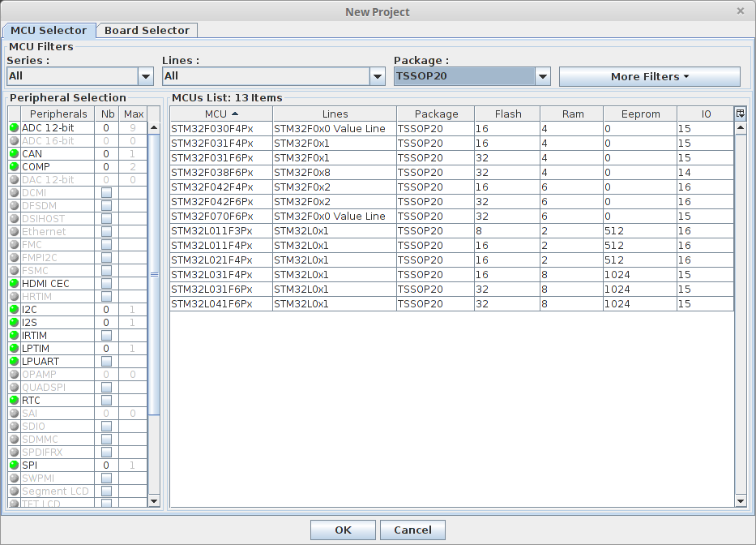Screen dimensions: 756x545
Task: Click green status dot beside RTC
Action: click(14, 401)
